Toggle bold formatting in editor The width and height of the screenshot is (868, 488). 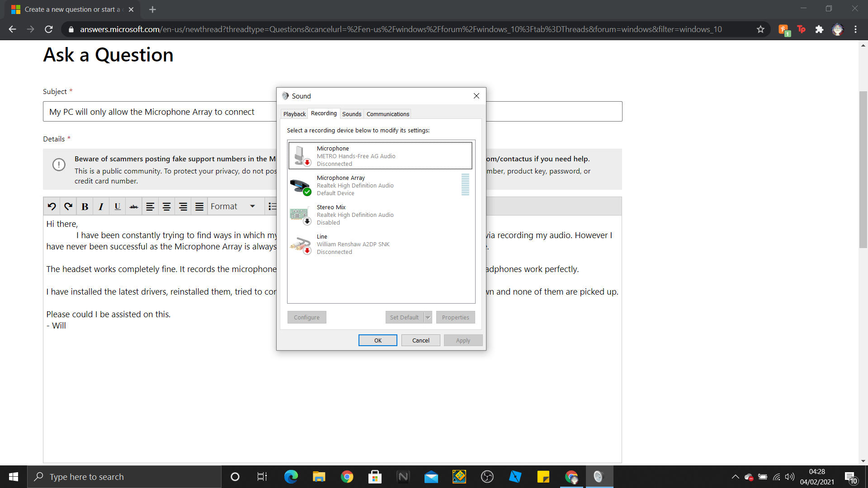point(85,206)
